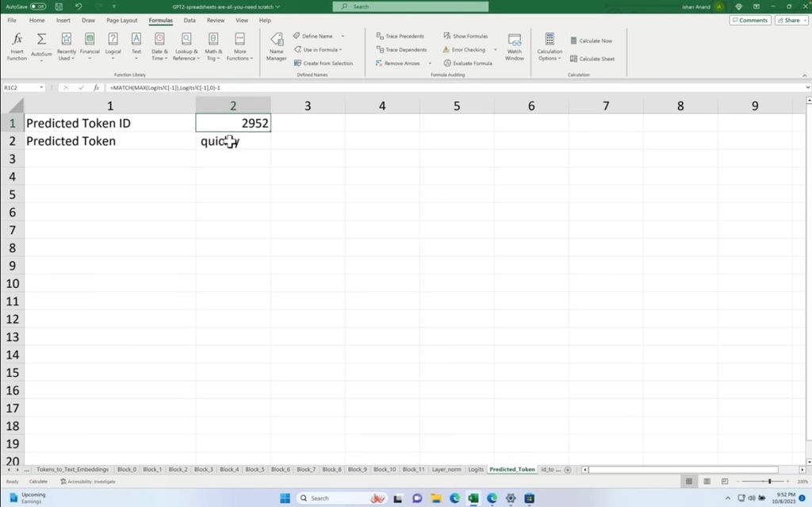The width and height of the screenshot is (812, 507).
Task: Open the Logits sheet tab
Action: coord(475,469)
